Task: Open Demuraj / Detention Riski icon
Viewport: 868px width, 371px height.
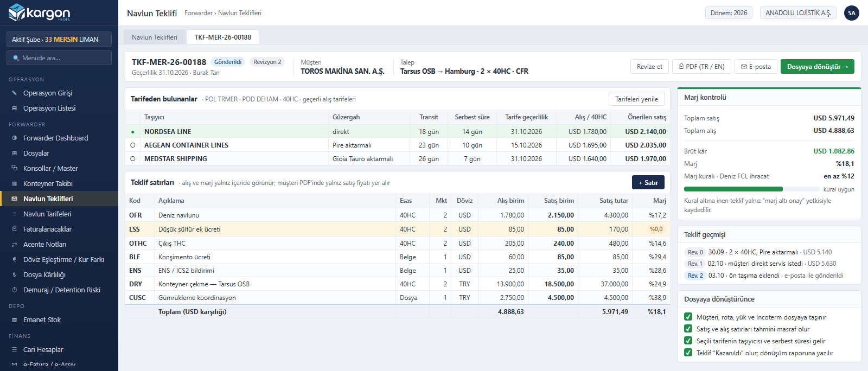Action: click(15, 290)
